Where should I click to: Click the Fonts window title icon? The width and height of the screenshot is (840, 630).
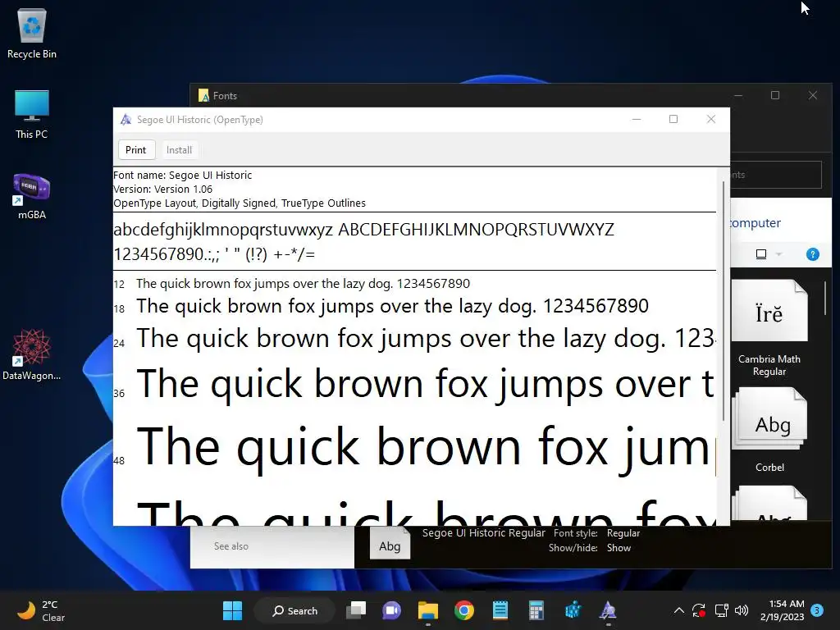(203, 95)
